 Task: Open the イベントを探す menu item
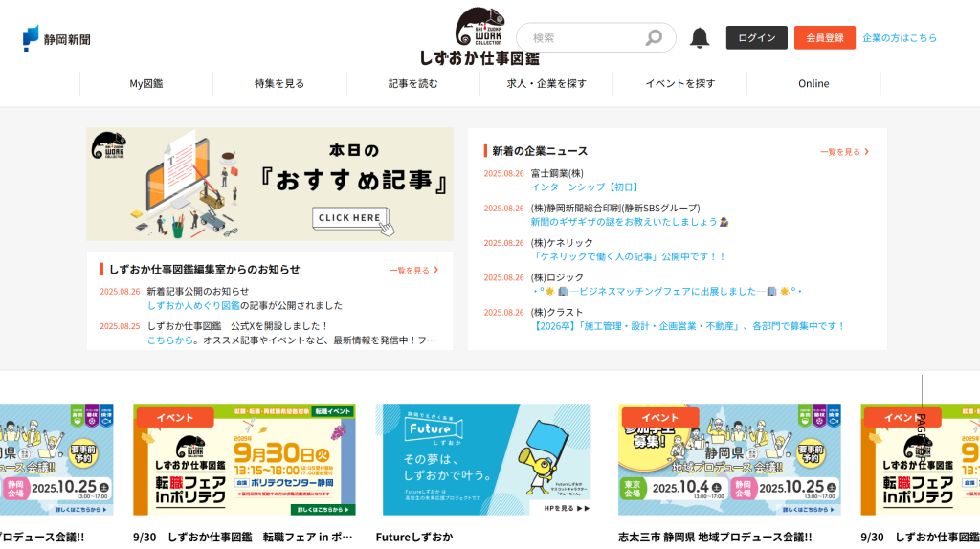(680, 83)
